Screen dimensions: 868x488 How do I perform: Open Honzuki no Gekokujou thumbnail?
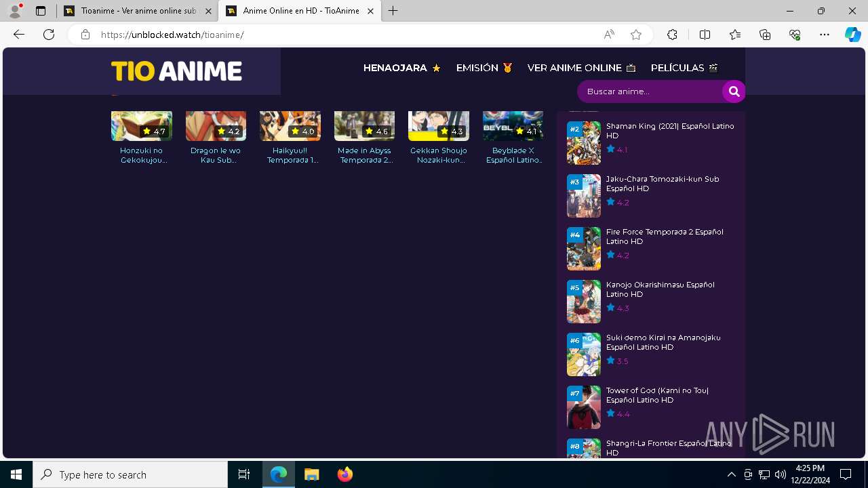point(142,125)
